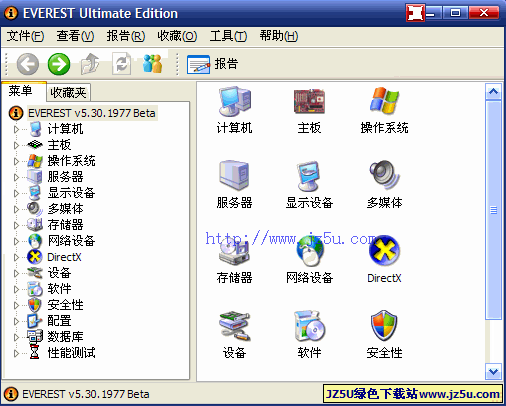Open the 工具(T) menu
Viewport: 506px width, 406px height.
[x=228, y=36]
